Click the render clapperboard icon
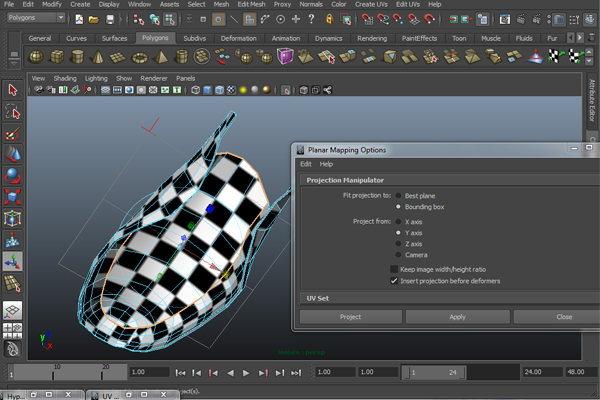600x400 pixels. (521, 19)
